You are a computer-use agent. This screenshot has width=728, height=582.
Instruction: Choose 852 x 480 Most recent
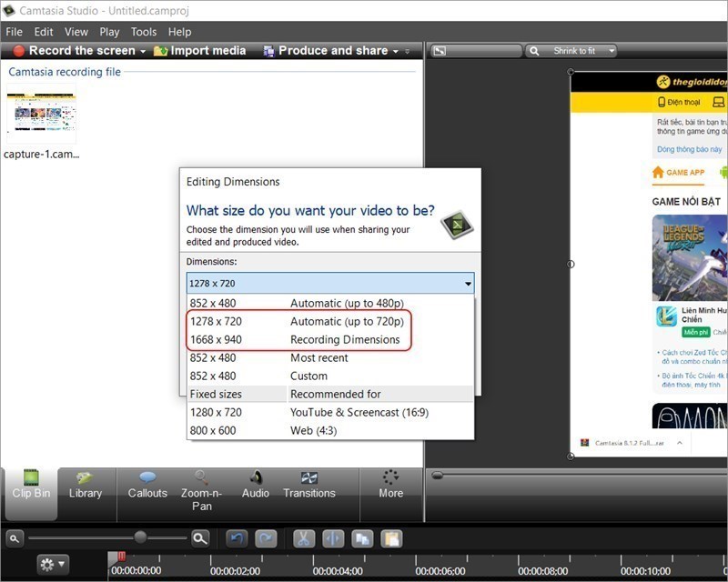(x=330, y=357)
